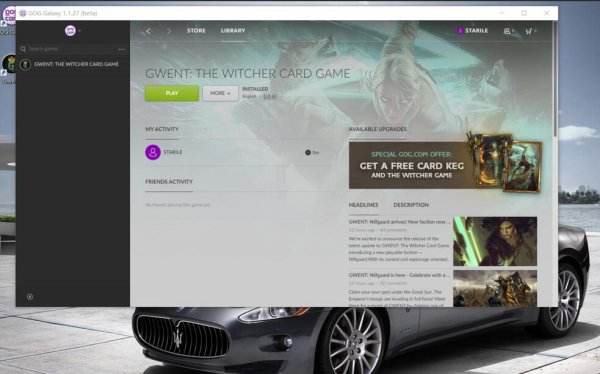Go back with the left arrow
600x374 pixels.
click(x=149, y=31)
